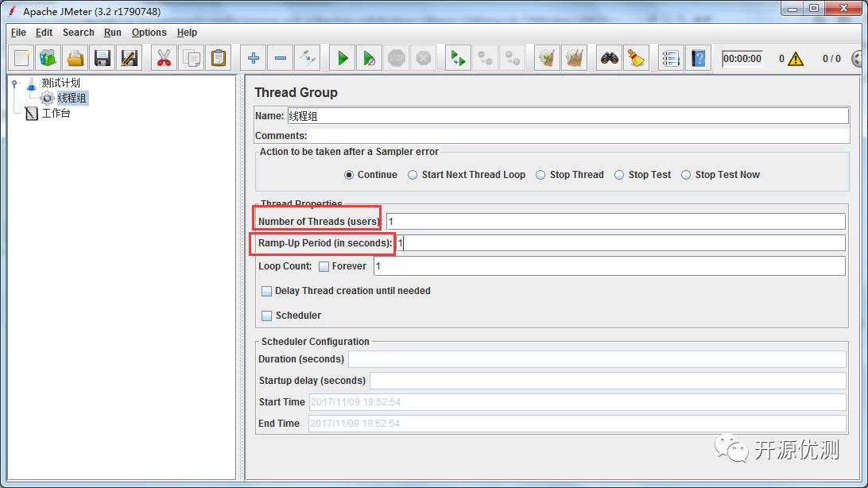Click the elapsed time 00:00:00 display
Screen dimensions: 868x488
coord(742,59)
